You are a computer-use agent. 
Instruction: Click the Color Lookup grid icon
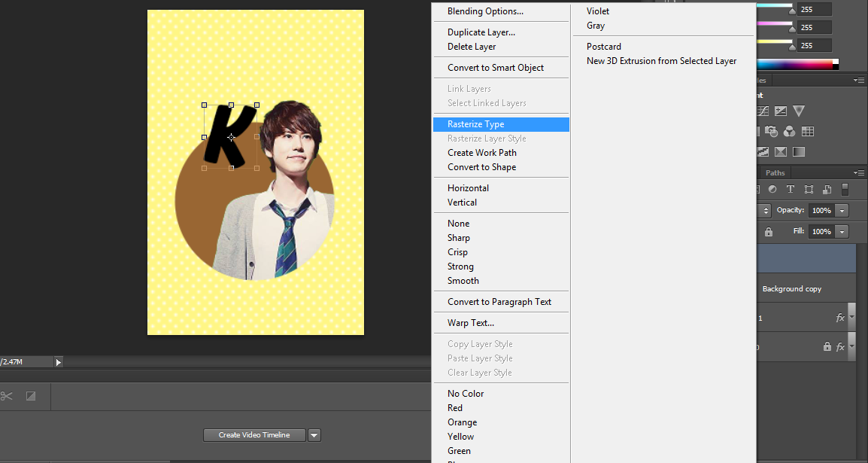808,132
